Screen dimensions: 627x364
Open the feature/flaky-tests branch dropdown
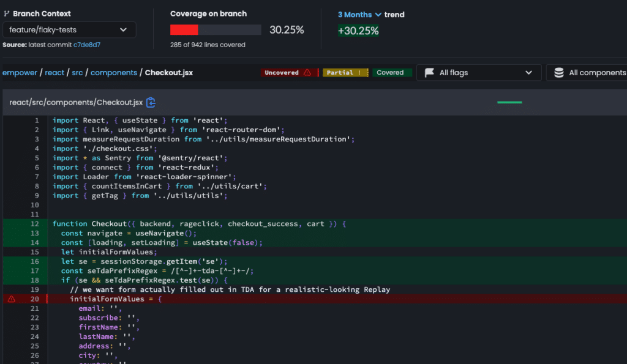pyautogui.click(x=69, y=29)
